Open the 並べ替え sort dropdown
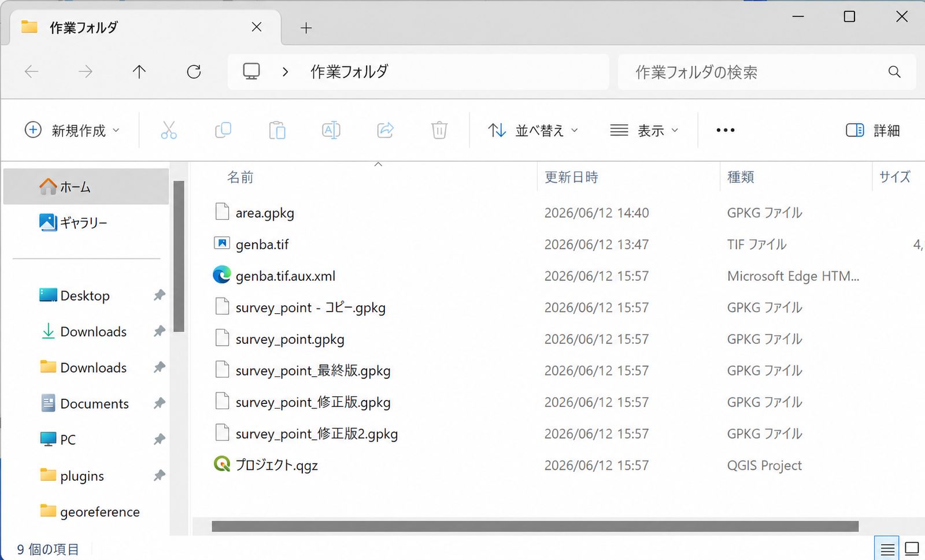The width and height of the screenshot is (925, 560). pos(532,130)
